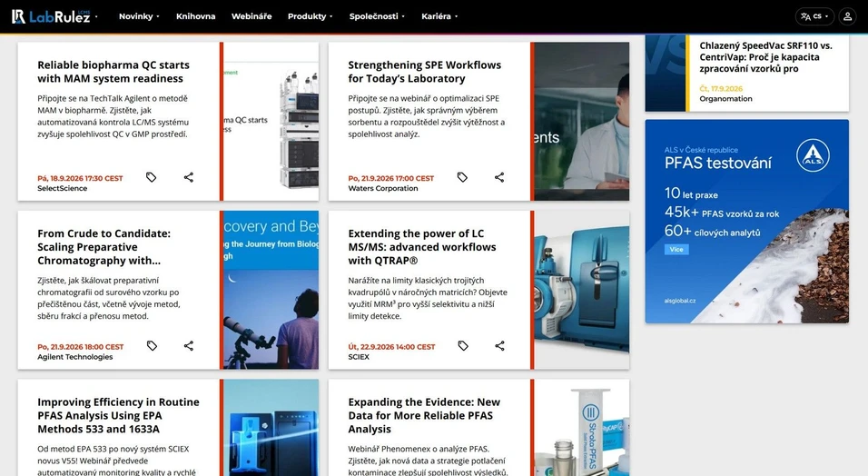Viewport: 868px width, 476px height.
Task: Open QTRAP instrument thumbnail image
Action: pyautogui.click(x=582, y=290)
